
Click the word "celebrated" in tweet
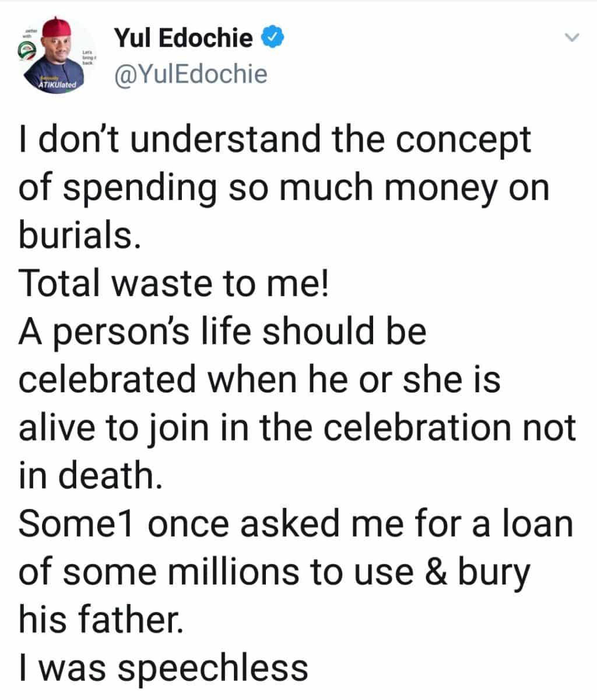(x=107, y=379)
